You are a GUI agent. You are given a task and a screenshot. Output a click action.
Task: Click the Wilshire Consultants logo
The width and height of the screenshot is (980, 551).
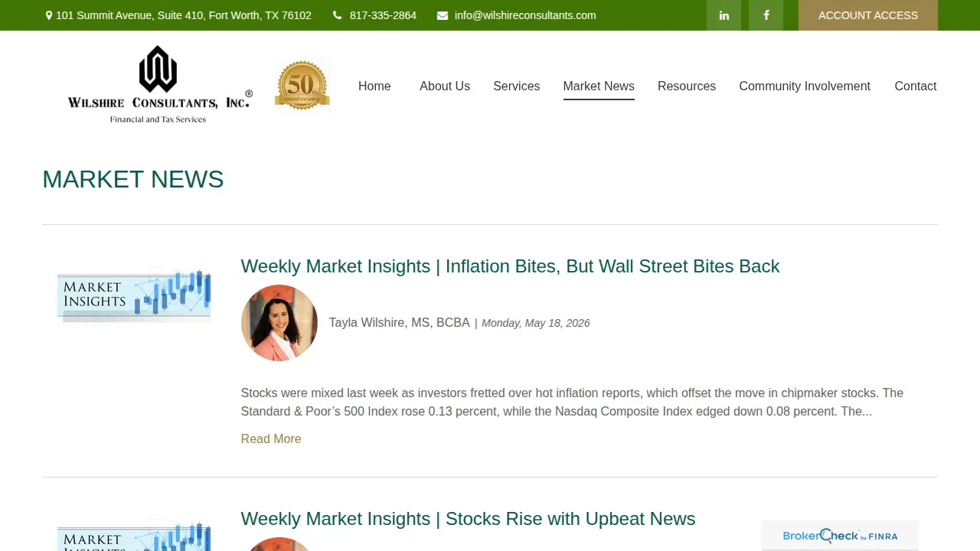[x=158, y=85]
